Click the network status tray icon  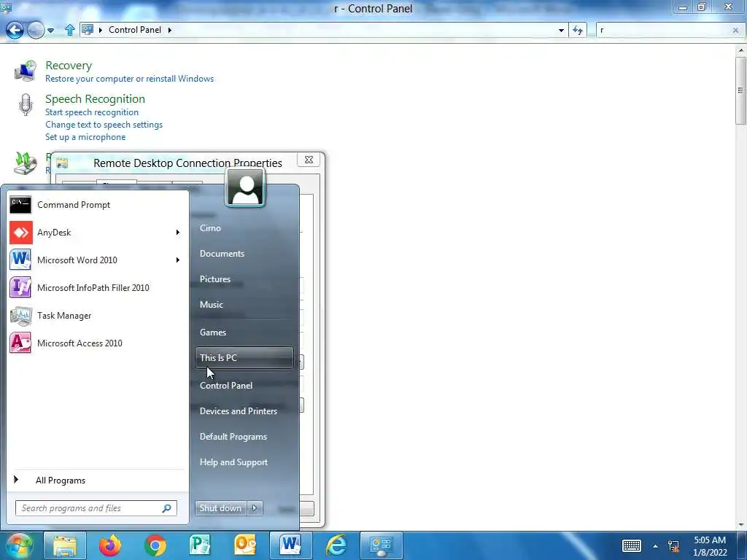(673, 546)
